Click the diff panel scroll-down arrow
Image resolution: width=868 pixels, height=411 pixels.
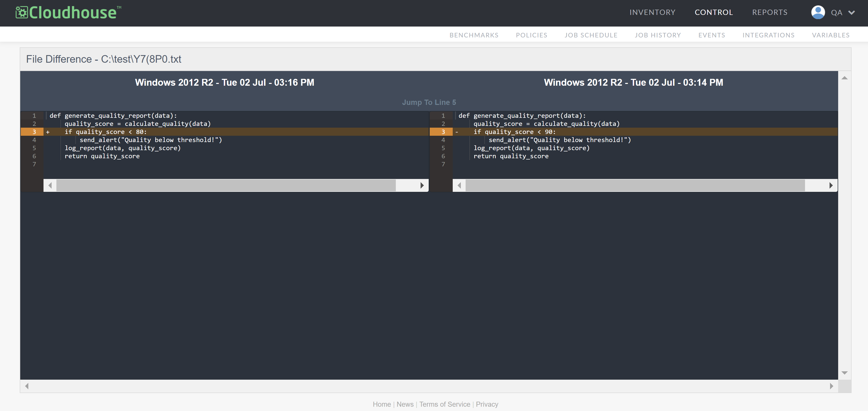844,373
